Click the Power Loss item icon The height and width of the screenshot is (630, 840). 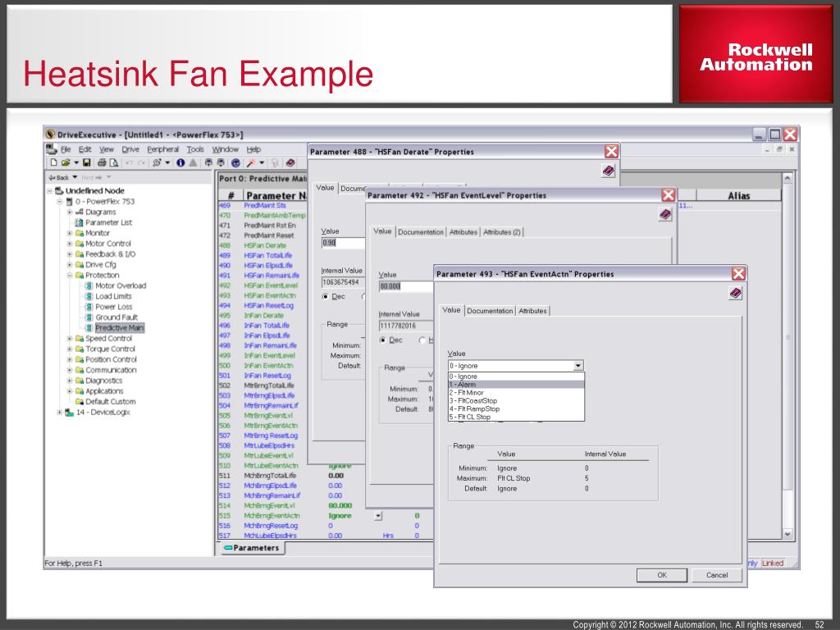[89, 307]
